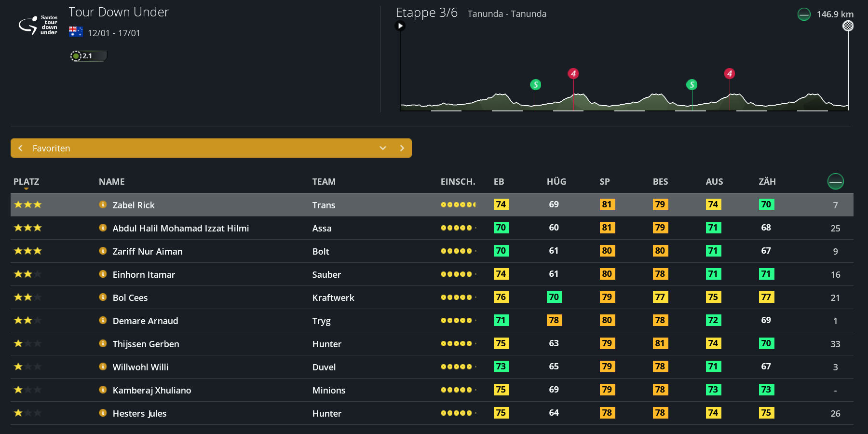Sort the table by SP column

605,182
